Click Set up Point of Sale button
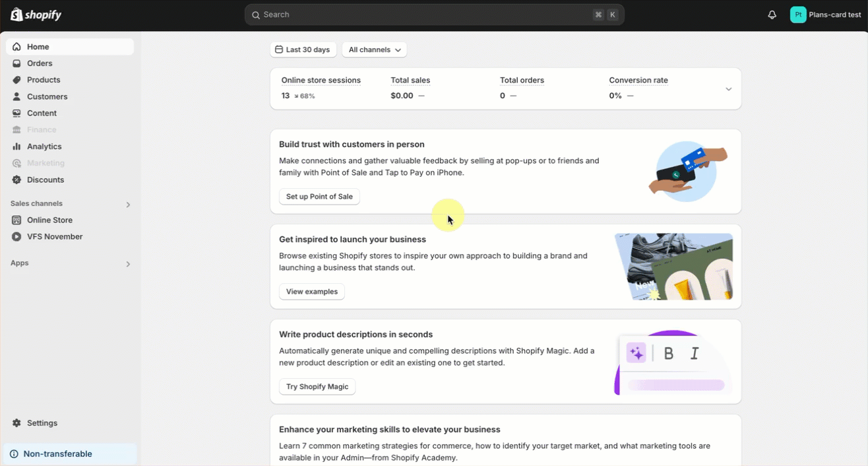Viewport: 868px width, 466px height. 319,197
